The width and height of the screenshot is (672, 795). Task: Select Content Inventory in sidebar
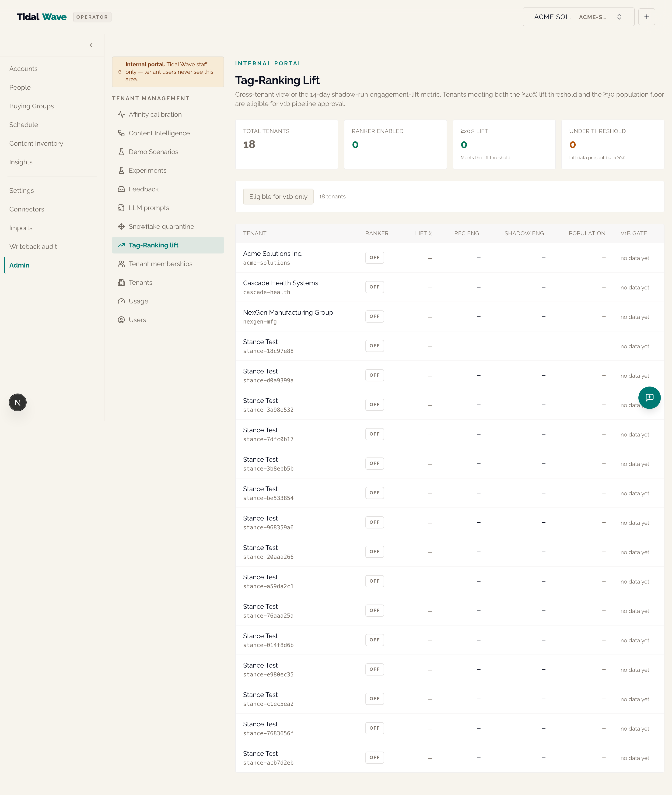(36, 143)
